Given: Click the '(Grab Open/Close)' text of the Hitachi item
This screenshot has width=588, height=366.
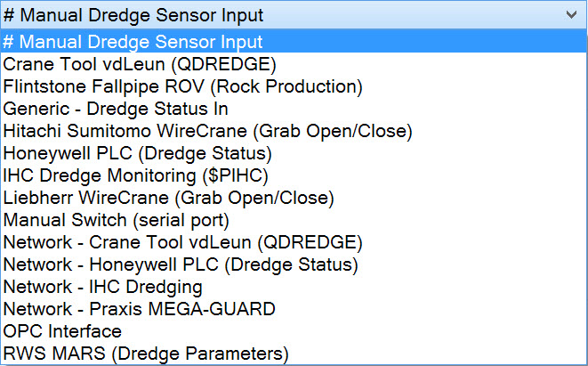Looking at the screenshot, I should (x=334, y=131).
